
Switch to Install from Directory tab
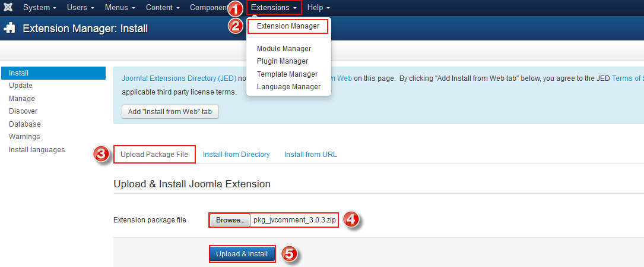(236, 155)
